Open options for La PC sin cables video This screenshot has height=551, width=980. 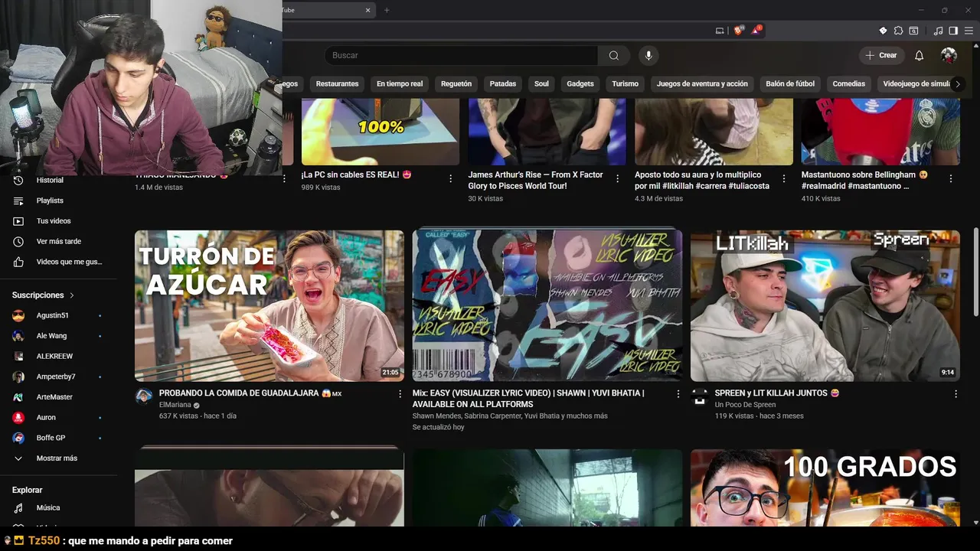[451, 178]
